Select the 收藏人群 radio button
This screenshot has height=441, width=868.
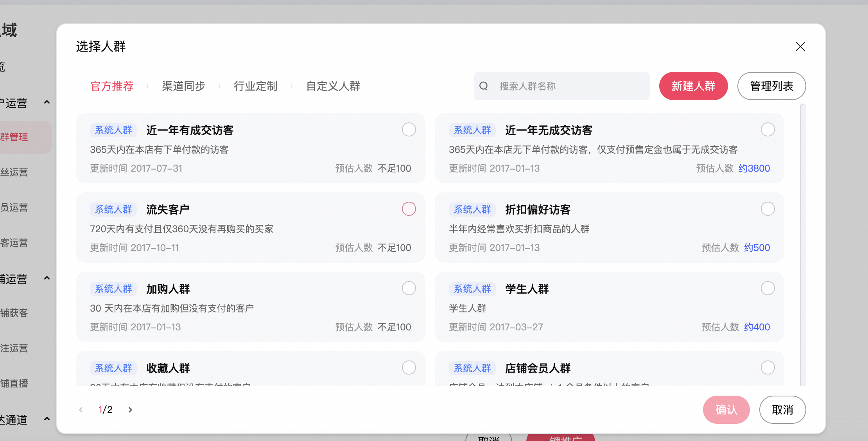click(409, 367)
